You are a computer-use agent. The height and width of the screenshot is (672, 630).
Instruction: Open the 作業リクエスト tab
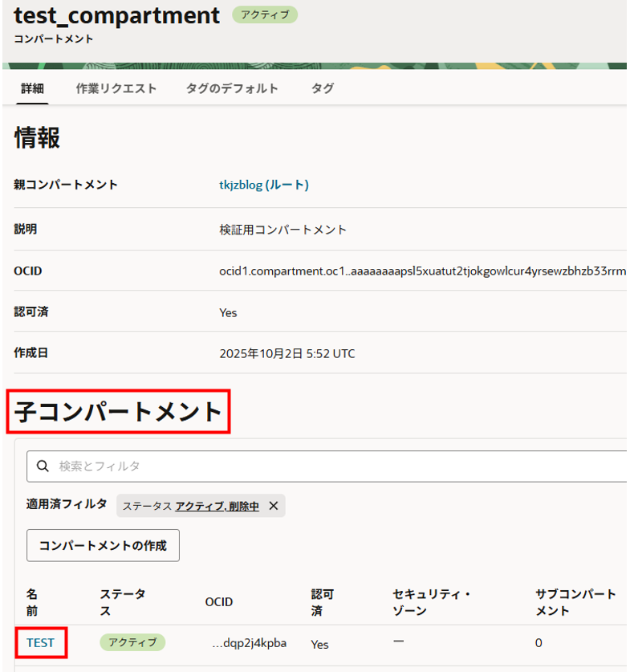click(116, 88)
